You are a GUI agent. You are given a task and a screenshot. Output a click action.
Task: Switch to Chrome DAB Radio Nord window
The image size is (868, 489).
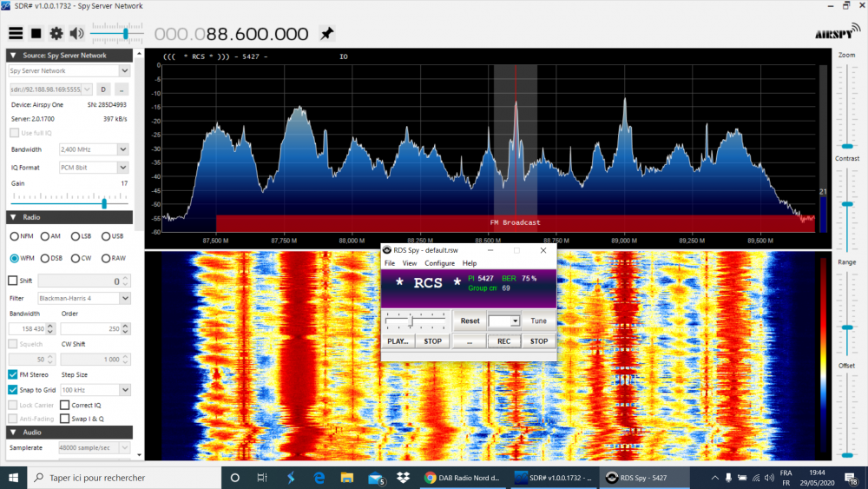[464, 478]
